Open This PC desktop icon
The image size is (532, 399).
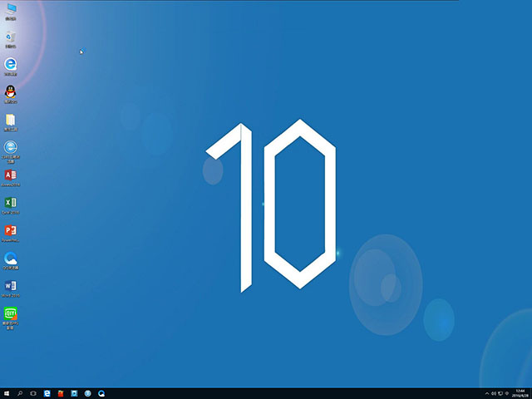click(x=11, y=9)
